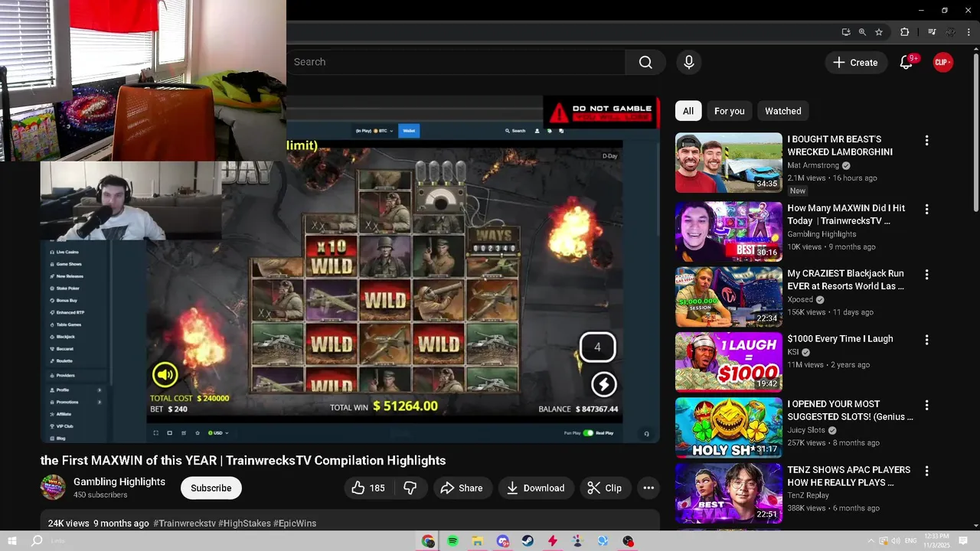Open the taskbar search magnifier
Viewport: 980px width, 551px height.
click(36, 541)
